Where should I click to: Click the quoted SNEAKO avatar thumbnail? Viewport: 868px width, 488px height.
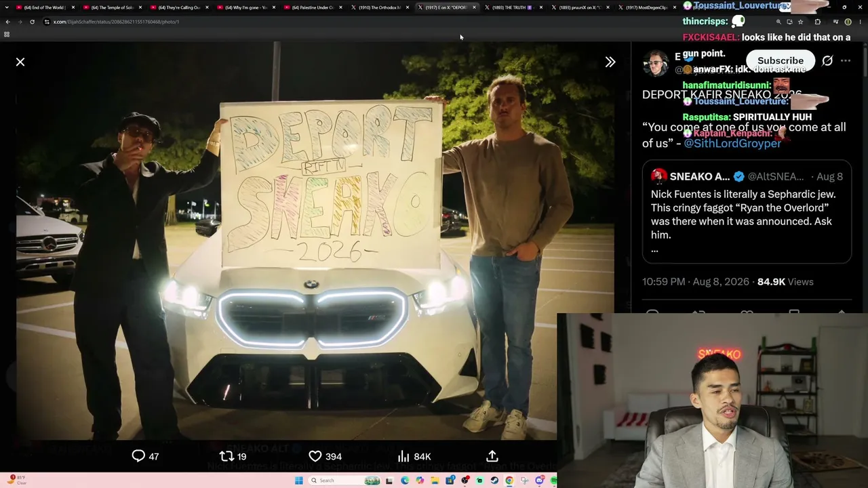coord(658,176)
